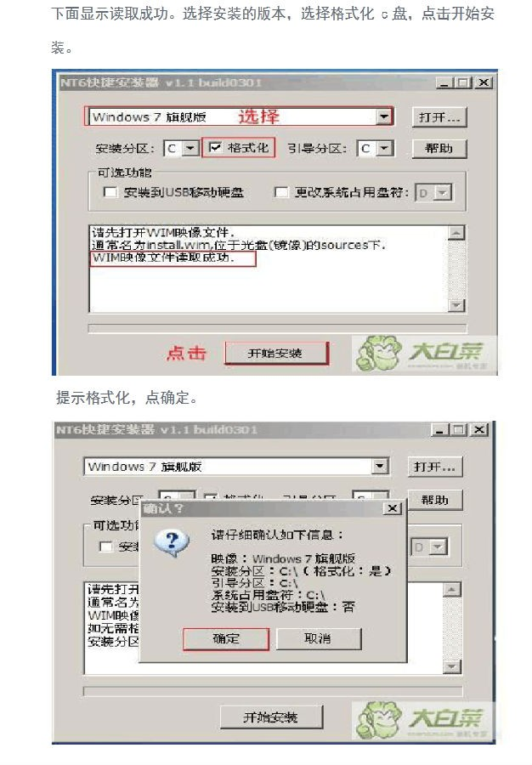Click log scrollbar down arrow in top window
532x765 pixels.
click(456, 305)
